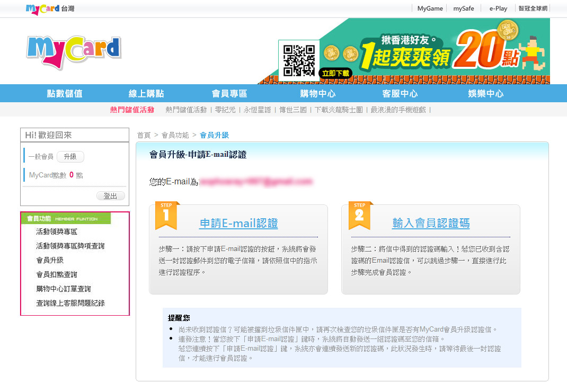Click the red 熱門儲值活動 label
567x392 pixels.
(132, 110)
